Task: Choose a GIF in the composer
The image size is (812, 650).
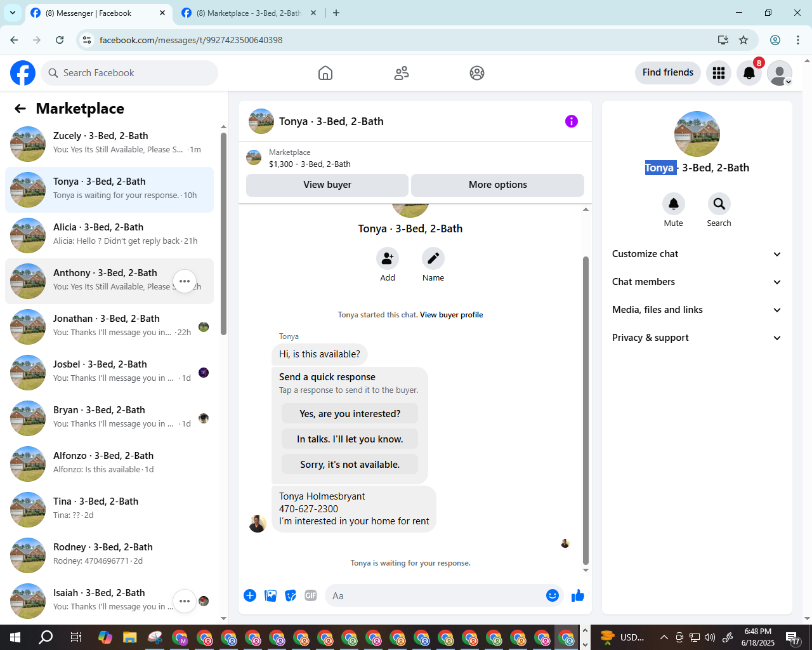Action: (311, 595)
